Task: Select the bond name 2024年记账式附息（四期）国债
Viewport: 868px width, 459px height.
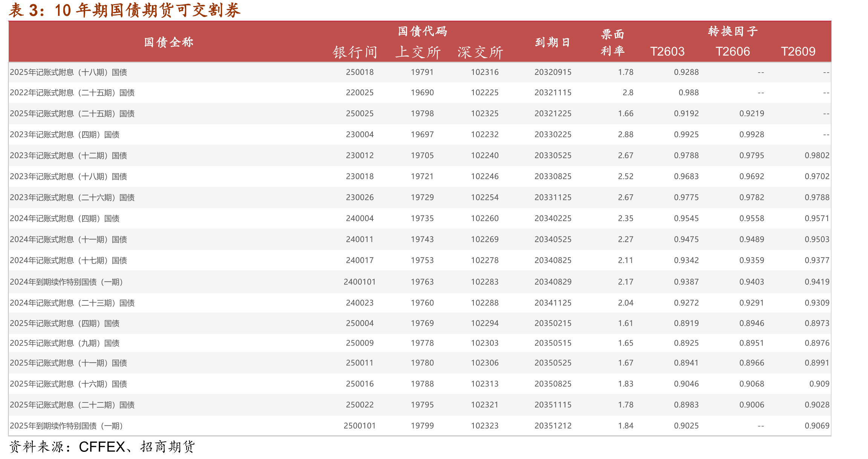Action: click(65, 218)
